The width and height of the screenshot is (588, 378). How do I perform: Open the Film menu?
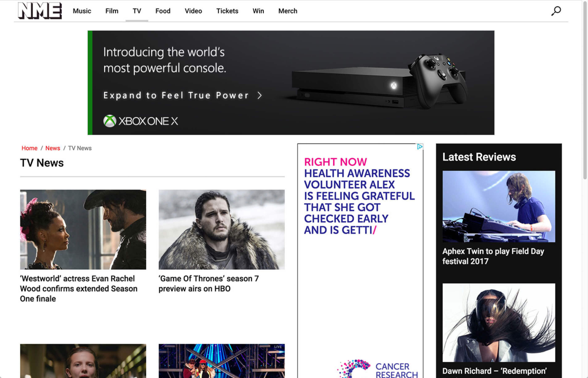(112, 11)
